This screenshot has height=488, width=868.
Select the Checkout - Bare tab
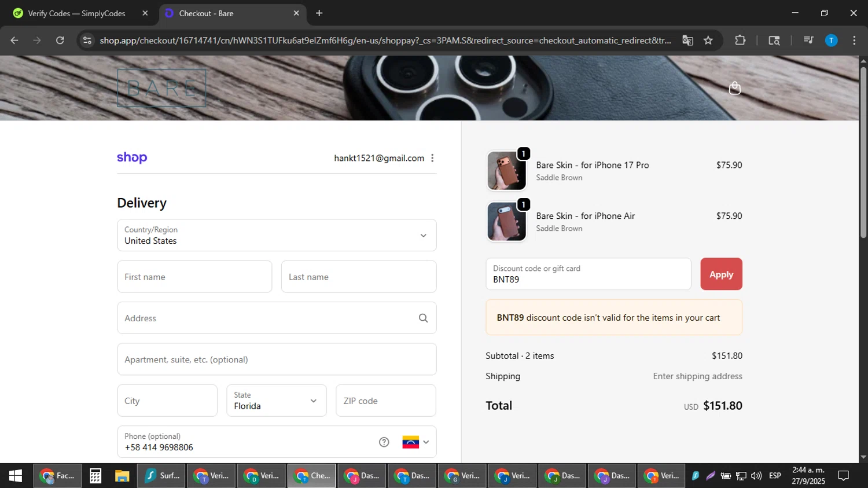231,13
